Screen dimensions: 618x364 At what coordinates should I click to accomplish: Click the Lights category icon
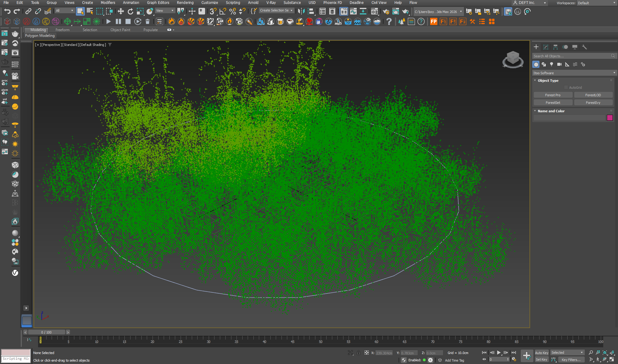[552, 64]
